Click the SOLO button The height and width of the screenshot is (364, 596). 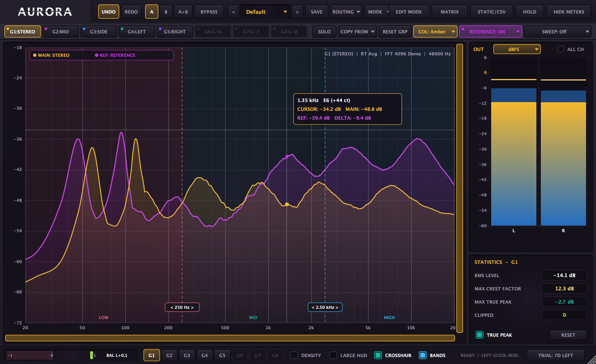(324, 32)
